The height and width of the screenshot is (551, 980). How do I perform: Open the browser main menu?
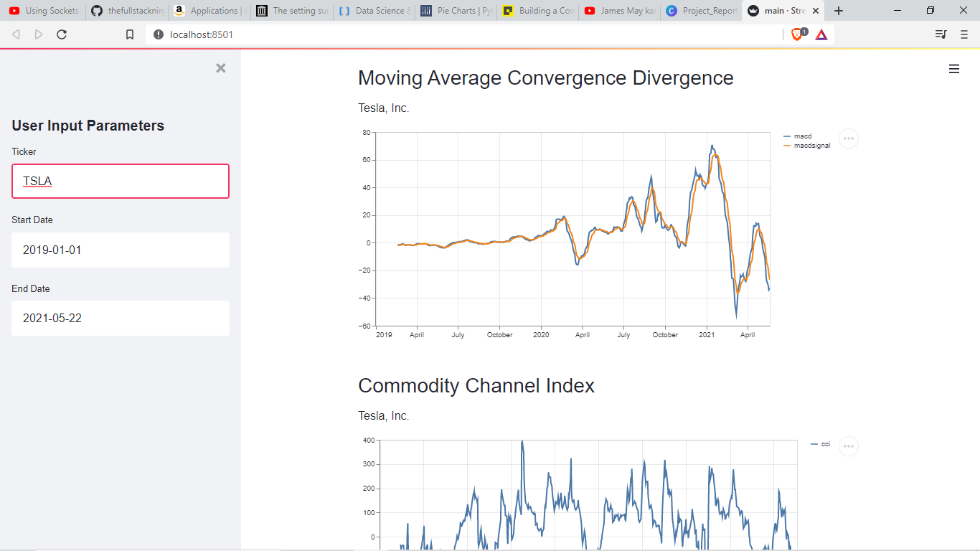963,34
